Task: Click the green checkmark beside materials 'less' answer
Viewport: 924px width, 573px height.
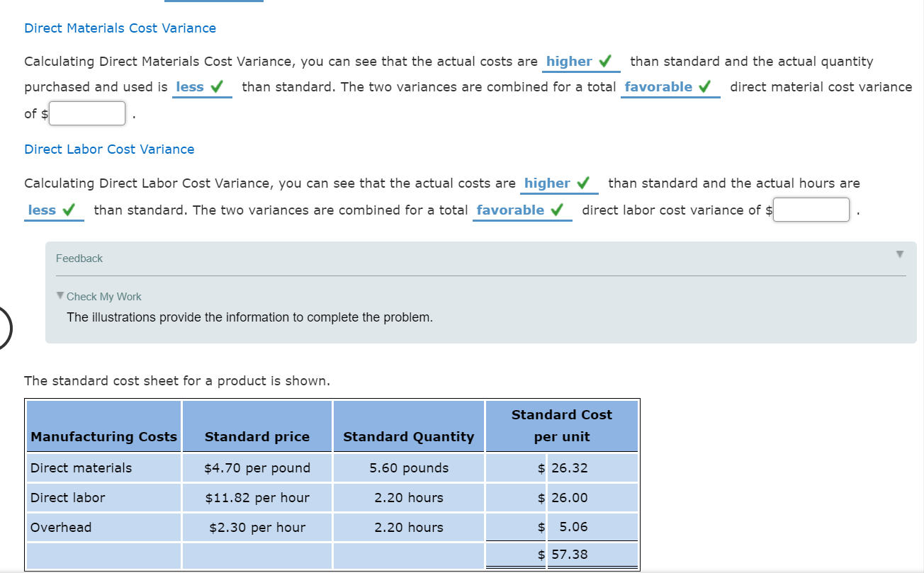Action: (219, 86)
